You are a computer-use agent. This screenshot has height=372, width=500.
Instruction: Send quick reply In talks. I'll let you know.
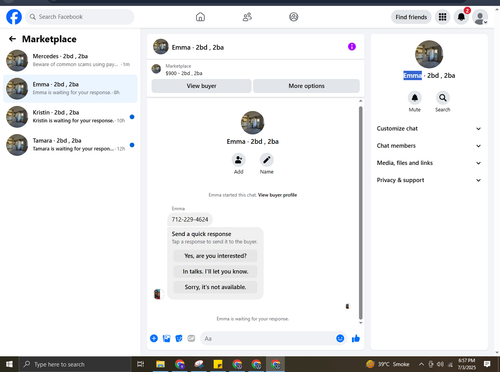(215, 271)
